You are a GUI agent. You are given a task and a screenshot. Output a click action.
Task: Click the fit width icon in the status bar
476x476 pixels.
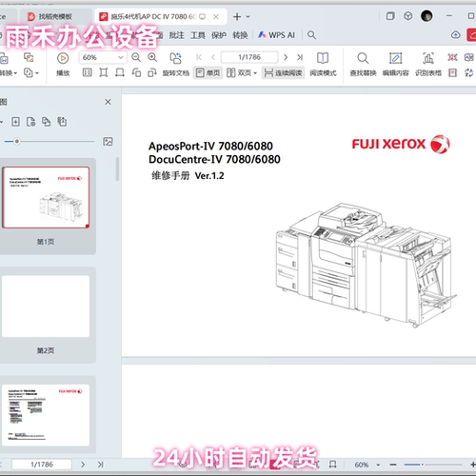(x=332, y=465)
